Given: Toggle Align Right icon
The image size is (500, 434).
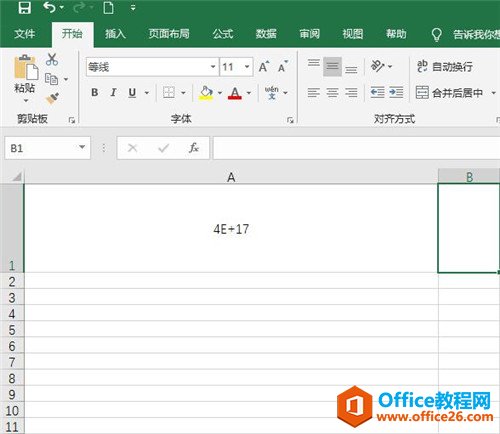Looking at the screenshot, I should point(351,92).
